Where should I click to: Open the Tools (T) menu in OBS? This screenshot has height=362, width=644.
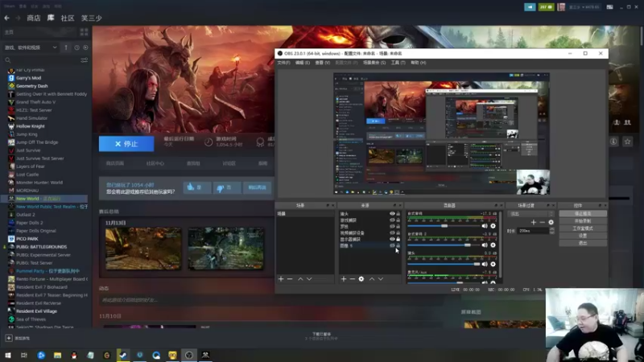tap(398, 63)
